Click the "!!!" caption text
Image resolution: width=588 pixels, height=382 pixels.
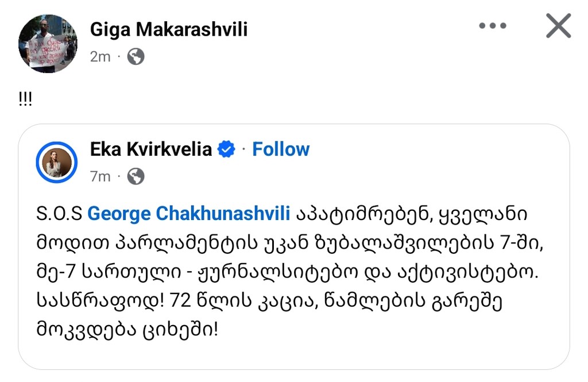[x=26, y=99]
